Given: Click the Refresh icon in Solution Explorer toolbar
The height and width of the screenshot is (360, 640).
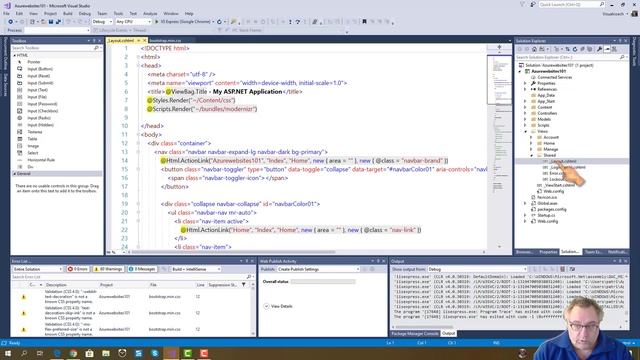Looking at the screenshot, I should point(575,49).
